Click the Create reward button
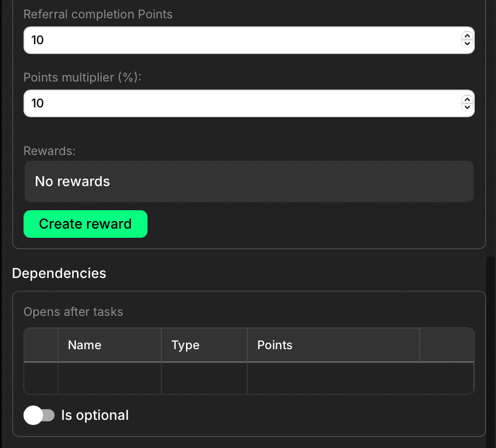The width and height of the screenshot is (496, 448). tap(86, 224)
